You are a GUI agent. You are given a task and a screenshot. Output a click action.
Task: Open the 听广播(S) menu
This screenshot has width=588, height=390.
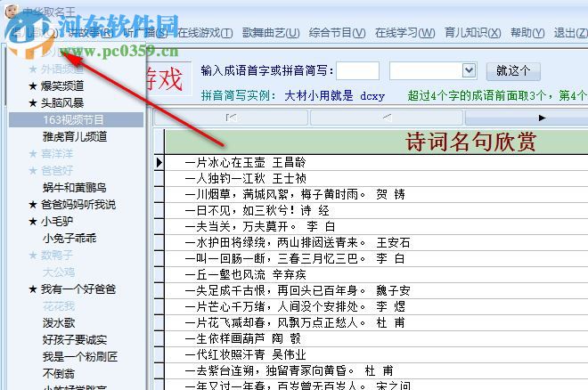pos(145,33)
